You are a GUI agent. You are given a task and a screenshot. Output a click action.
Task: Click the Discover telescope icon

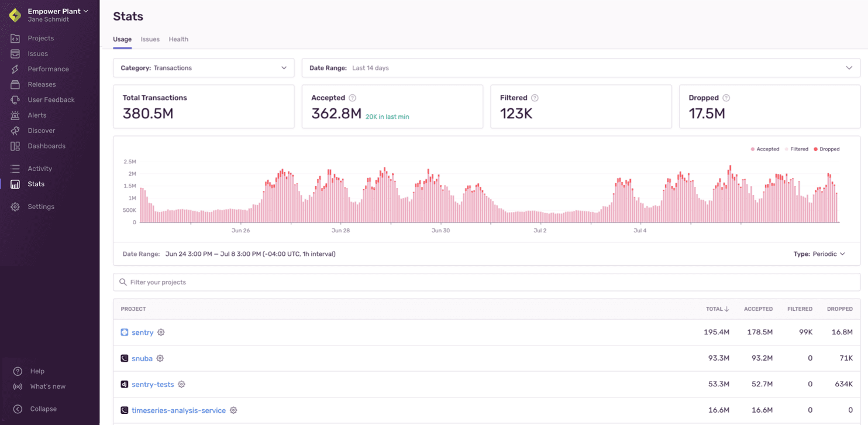[x=15, y=131]
